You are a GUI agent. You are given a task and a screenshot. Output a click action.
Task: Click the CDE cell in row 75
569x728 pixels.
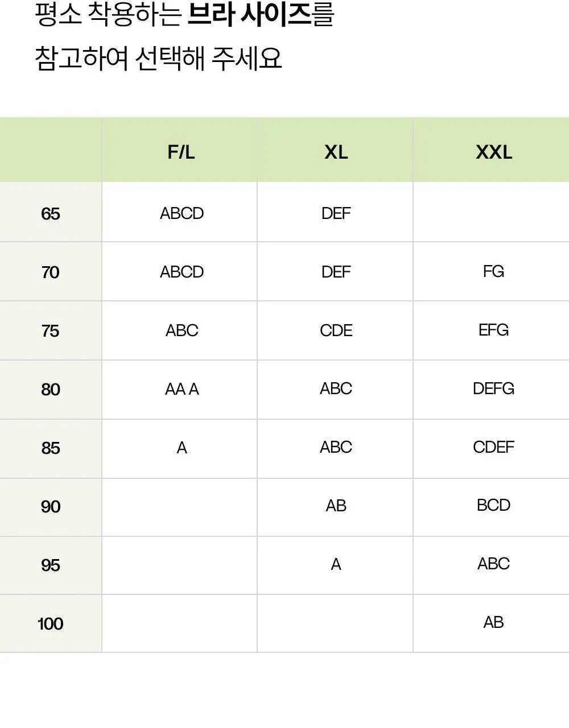pyautogui.click(x=336, y=330)
